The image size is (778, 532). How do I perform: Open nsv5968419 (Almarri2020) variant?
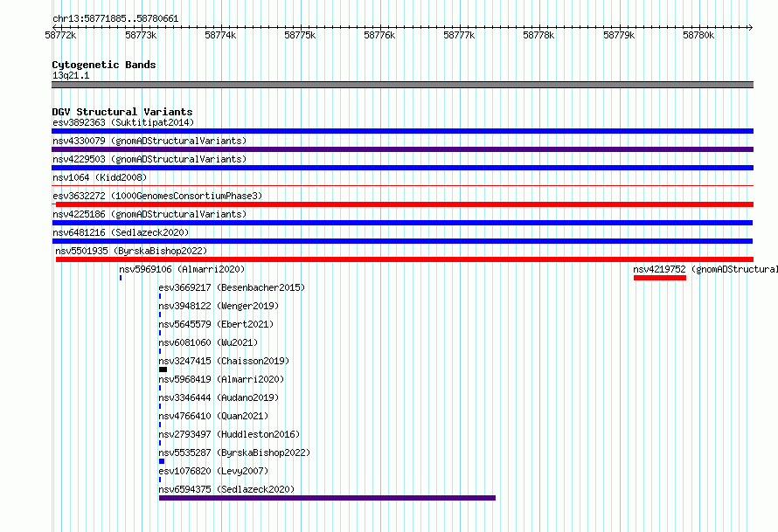pyautogui.click(x=221, y=379)
